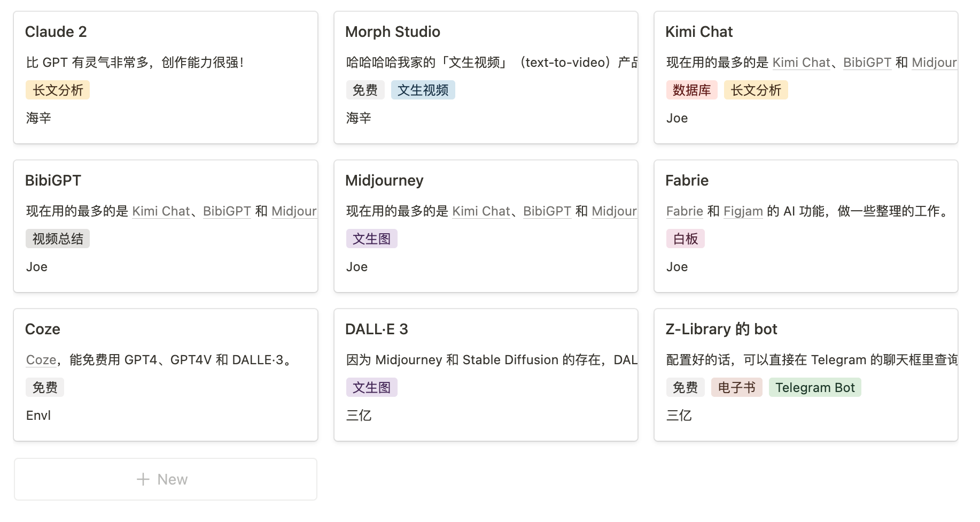Follow Coze link in Coze card description
Image resolution: width=980 pixels, height=522 pixels.
coord(41,360)
